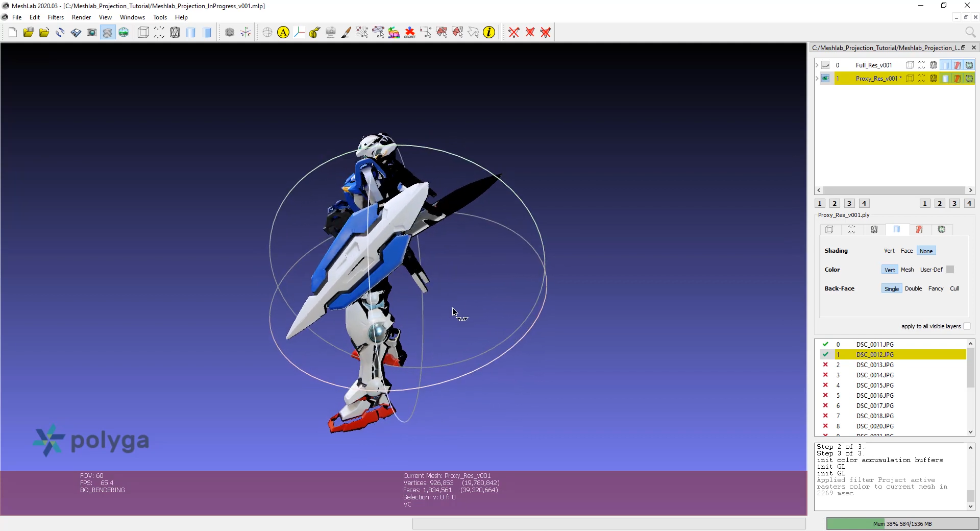Open the Tools menu
The image size is (980, 531).
160,17
